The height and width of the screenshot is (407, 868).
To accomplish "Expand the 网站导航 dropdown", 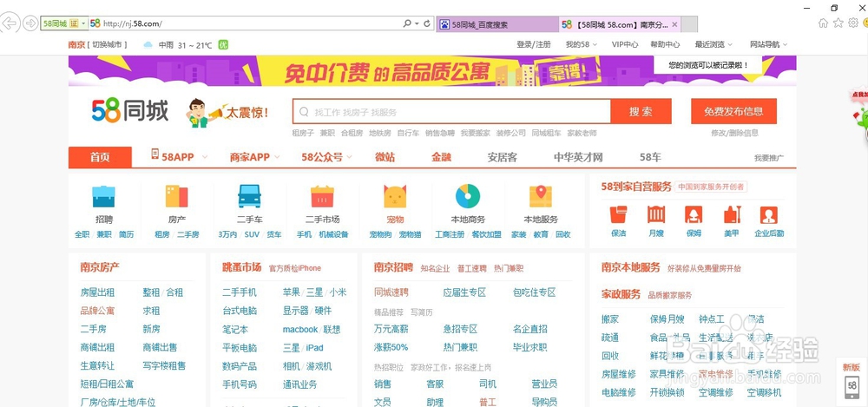I will click(x=768, y=44).
